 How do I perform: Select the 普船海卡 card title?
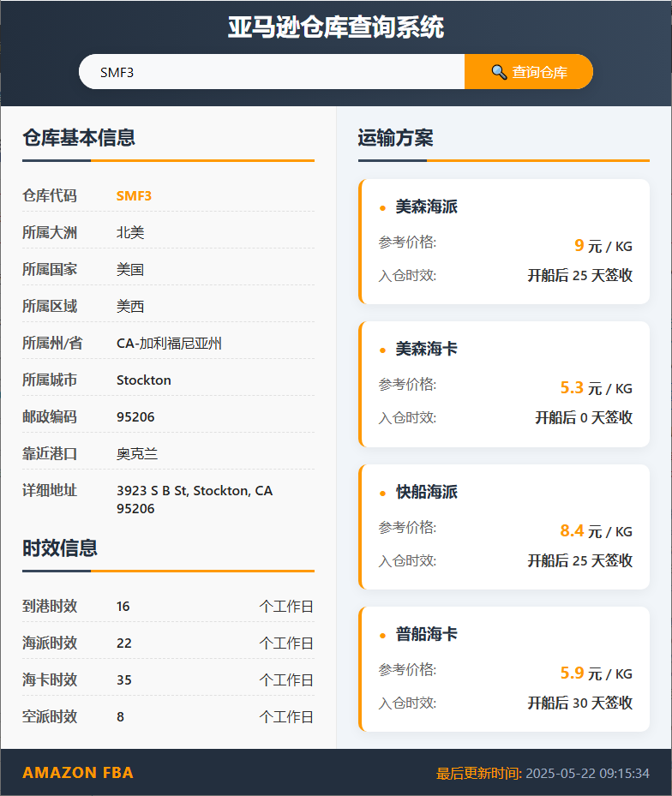coord(427,634)
